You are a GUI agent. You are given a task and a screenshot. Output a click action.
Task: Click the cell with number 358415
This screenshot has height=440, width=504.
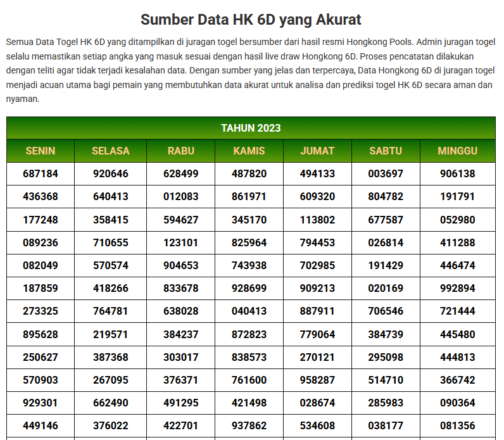coord(111,220)
